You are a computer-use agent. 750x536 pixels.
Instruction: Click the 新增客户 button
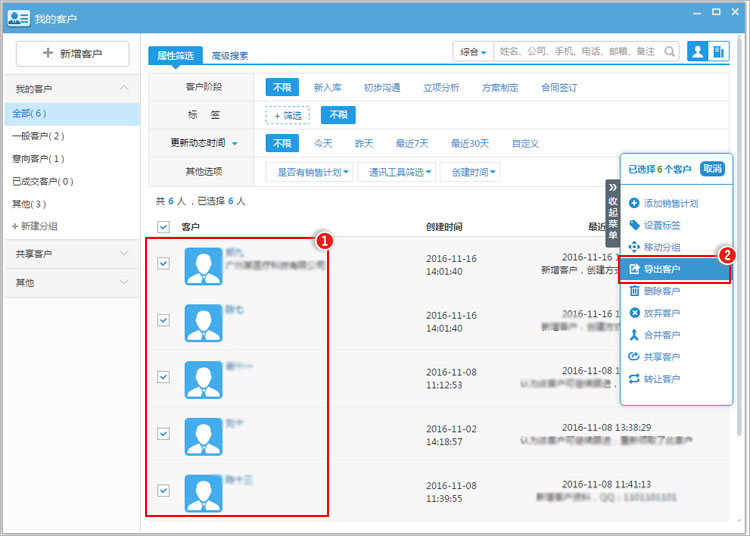(x=73, y=54)
